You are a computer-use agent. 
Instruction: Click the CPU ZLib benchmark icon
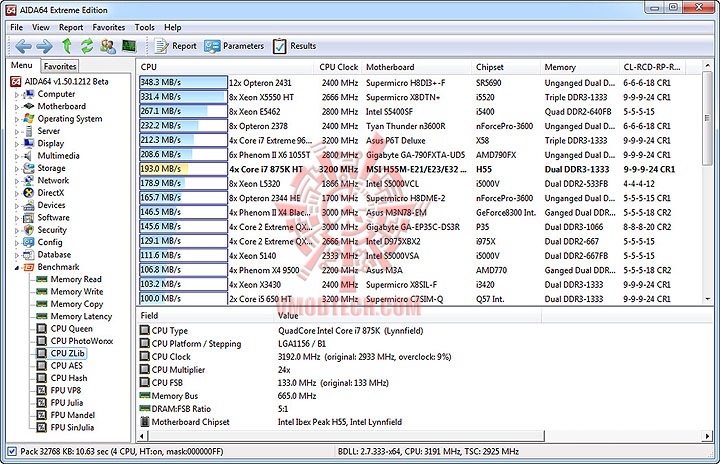point(42,353)
